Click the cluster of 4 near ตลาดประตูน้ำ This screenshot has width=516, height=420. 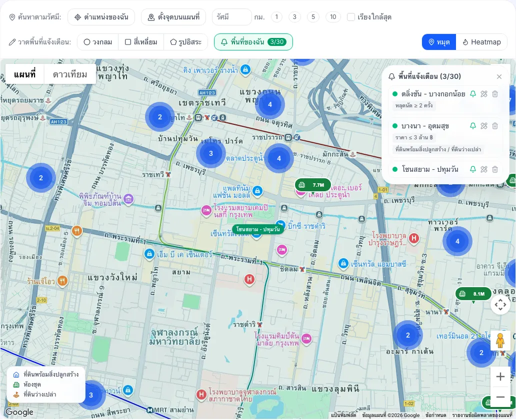coord(279,158)
